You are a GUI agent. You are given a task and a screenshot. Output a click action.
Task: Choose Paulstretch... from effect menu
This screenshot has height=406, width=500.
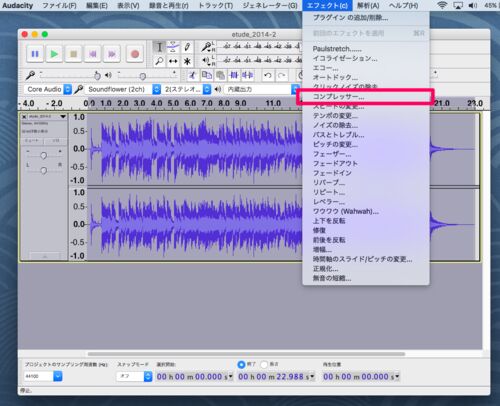366,49
